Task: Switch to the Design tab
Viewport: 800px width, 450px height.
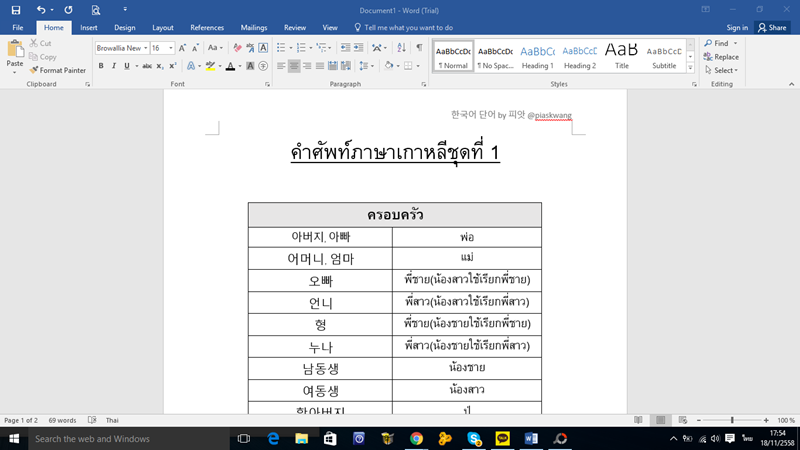Action: point(124,28)
